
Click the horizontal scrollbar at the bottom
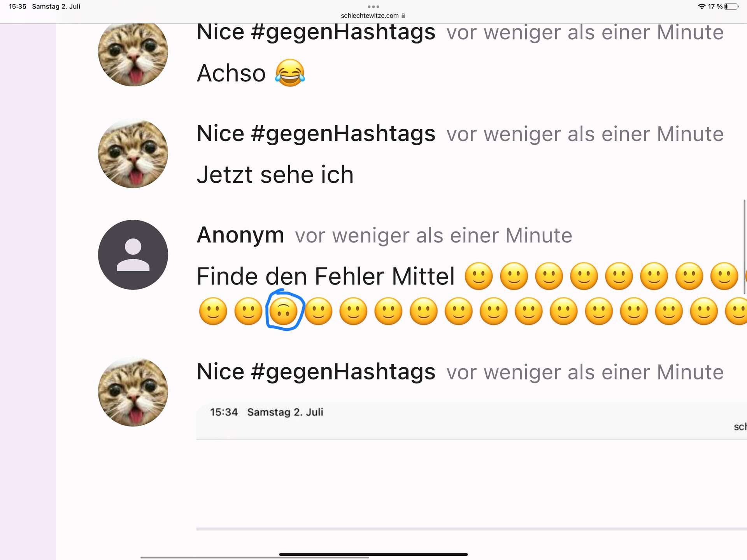(254, 558)
